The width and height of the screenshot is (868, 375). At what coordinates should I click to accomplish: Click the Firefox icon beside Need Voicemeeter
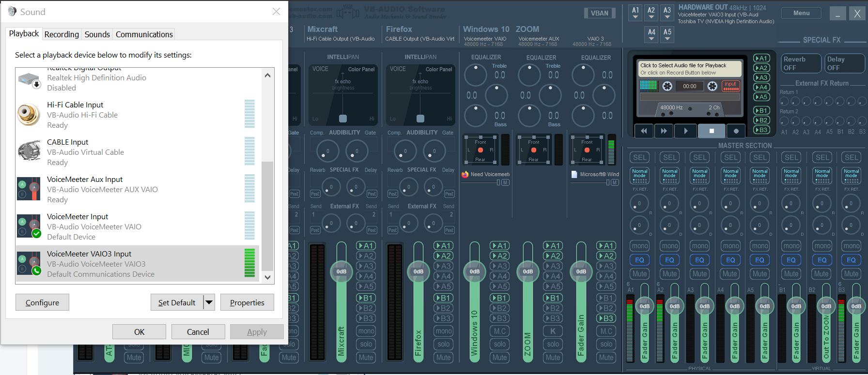(x=465, y=174)
